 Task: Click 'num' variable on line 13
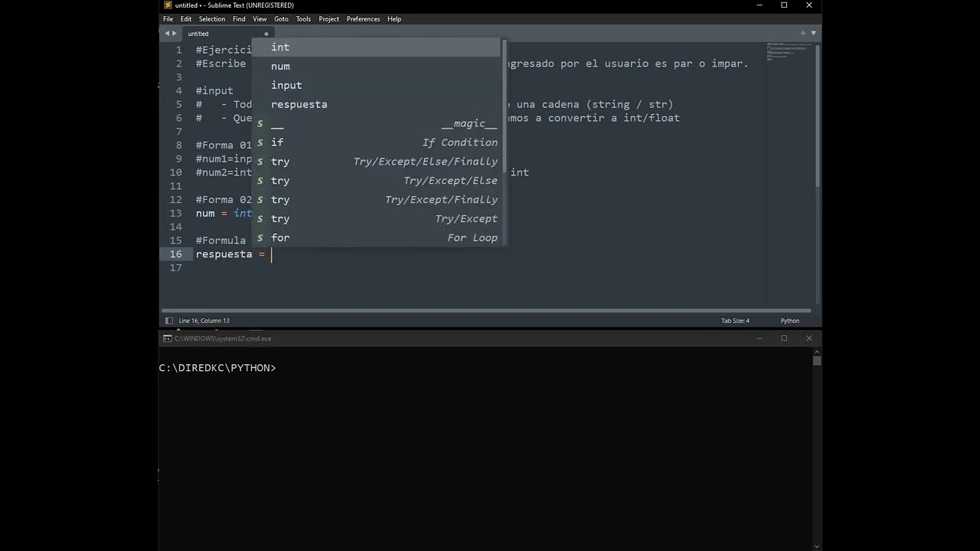click(205, 214)
